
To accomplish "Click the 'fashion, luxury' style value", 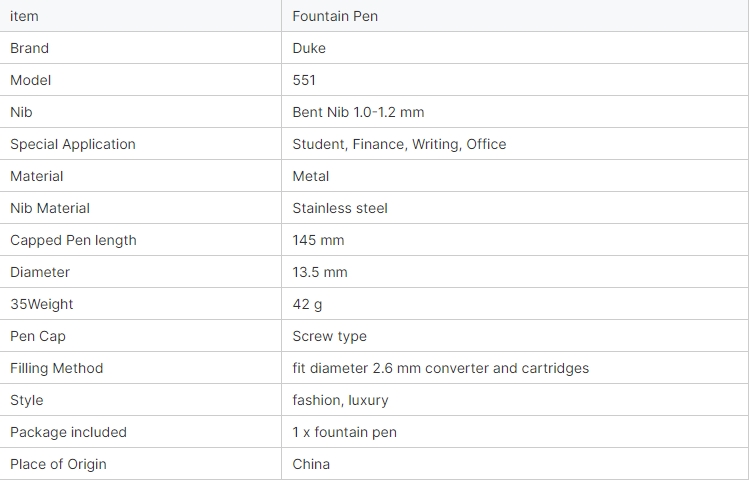I will coord(340,401).
